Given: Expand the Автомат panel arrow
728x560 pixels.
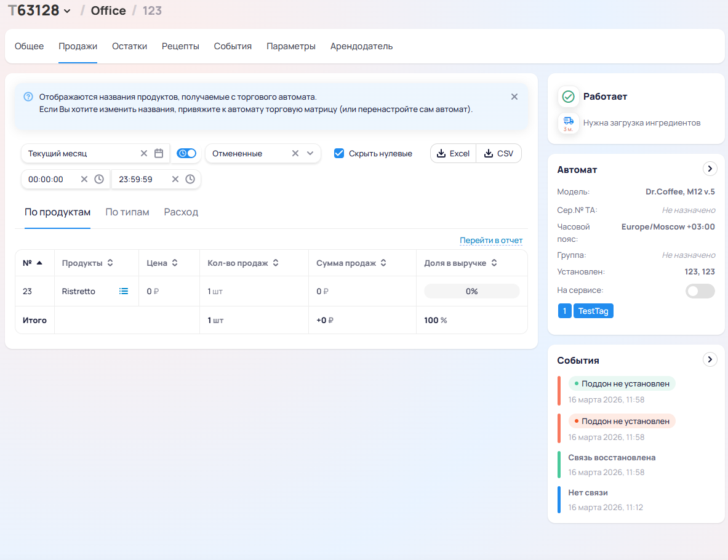Looking at the screenshot, I should 710,169.
